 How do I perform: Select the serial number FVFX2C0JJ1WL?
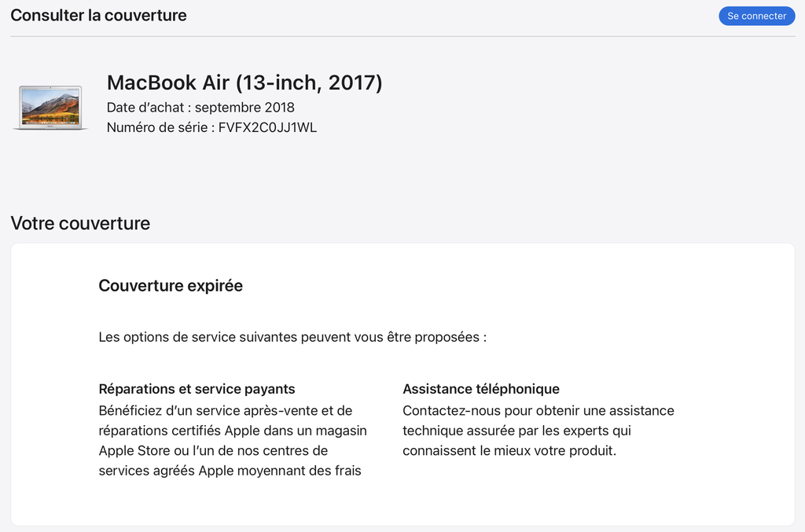[x=267, y=127]
